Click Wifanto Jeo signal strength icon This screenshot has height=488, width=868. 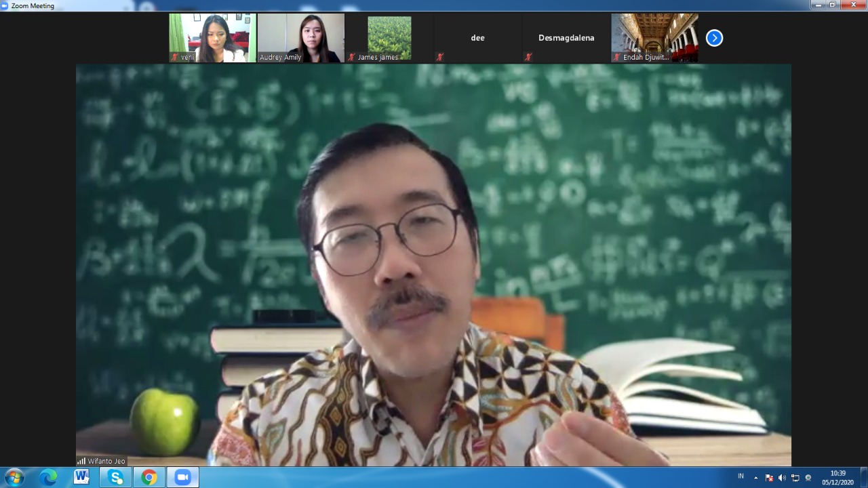point(81,462)
